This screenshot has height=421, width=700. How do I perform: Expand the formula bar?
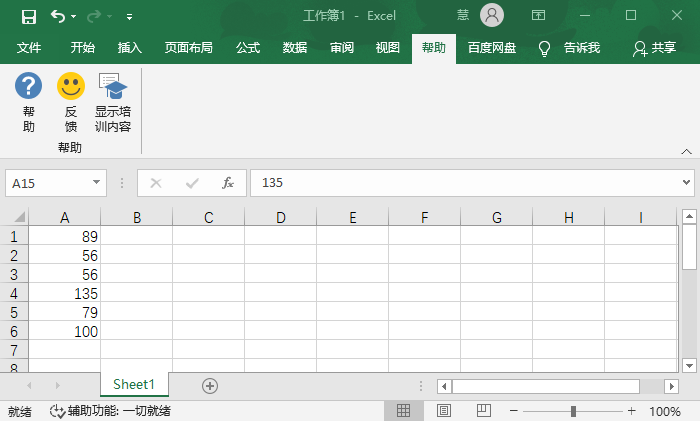pos(686,183)
